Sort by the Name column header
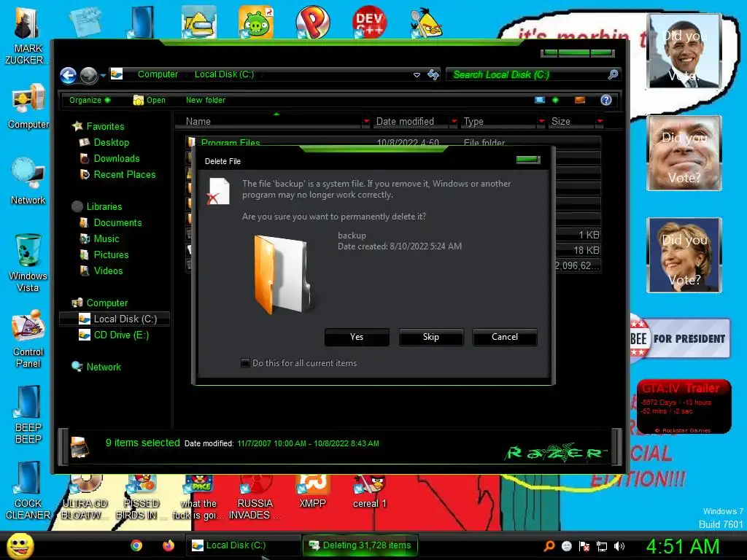This screenshot has width=747, height=560. coord(269,122)
